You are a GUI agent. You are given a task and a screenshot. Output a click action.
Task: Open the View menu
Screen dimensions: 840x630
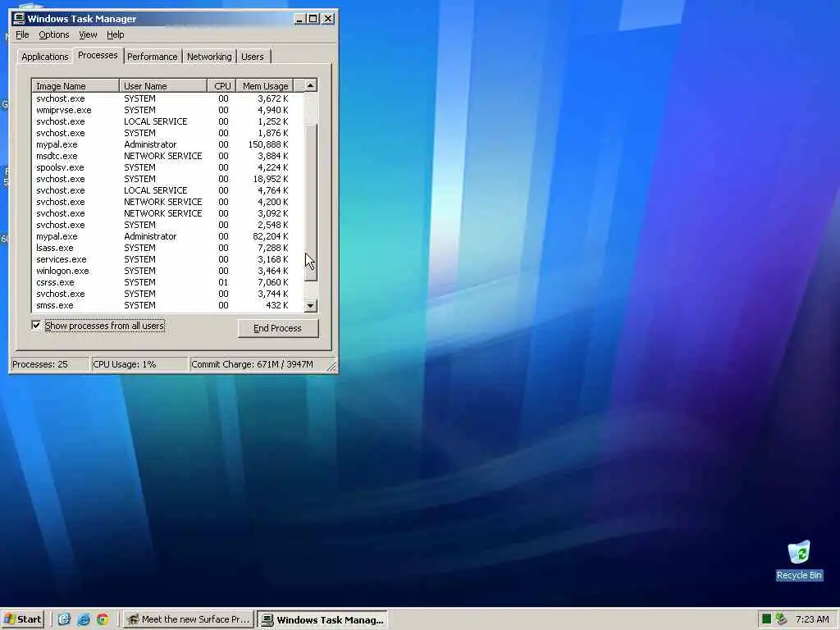pos(88,34)
